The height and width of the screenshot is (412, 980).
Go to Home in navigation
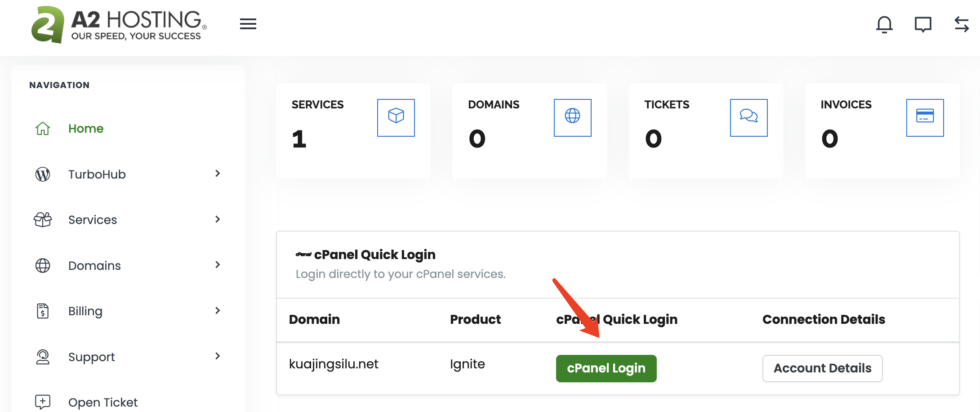click(x=86, y=129)
